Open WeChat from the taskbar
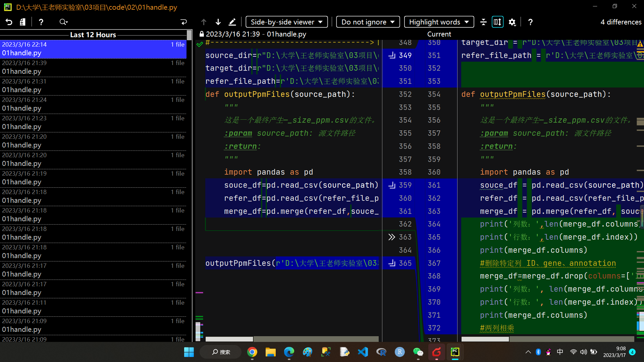Image resolution: width=644 pixels, height=362 pixels. [x=418, y=352]
